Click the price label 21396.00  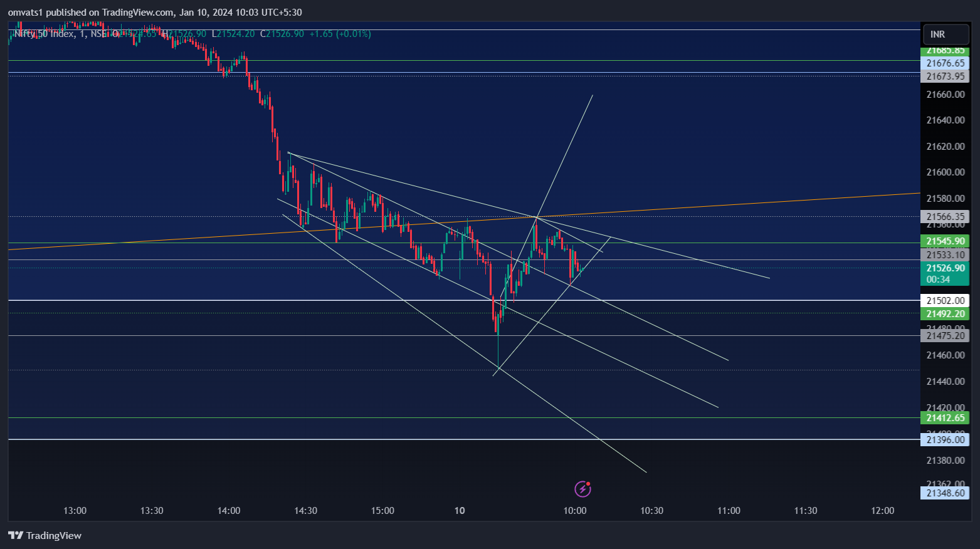[x=945, y=440]
